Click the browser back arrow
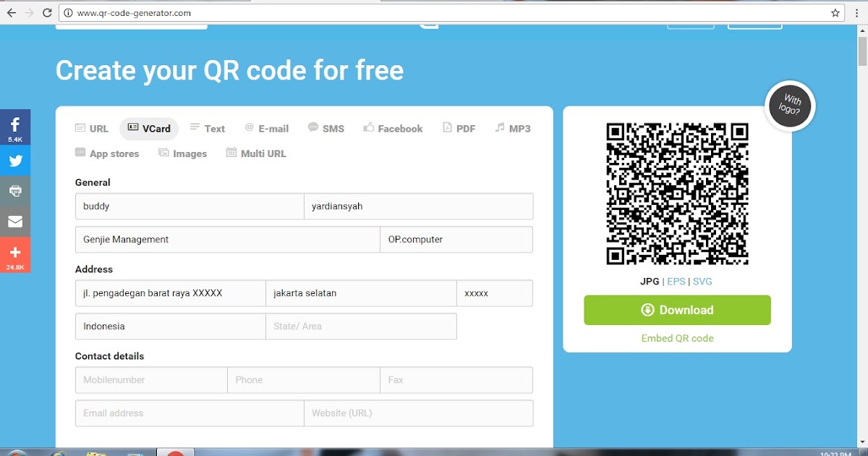Image resolution: width=868 pixels, height=456 pixels. (11, 13)
